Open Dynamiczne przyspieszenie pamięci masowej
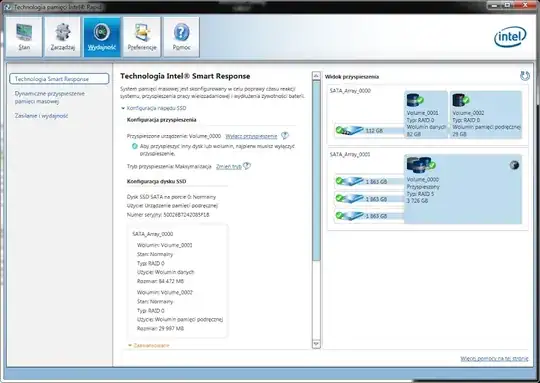The image size is (540, 383). click(50, 97)
